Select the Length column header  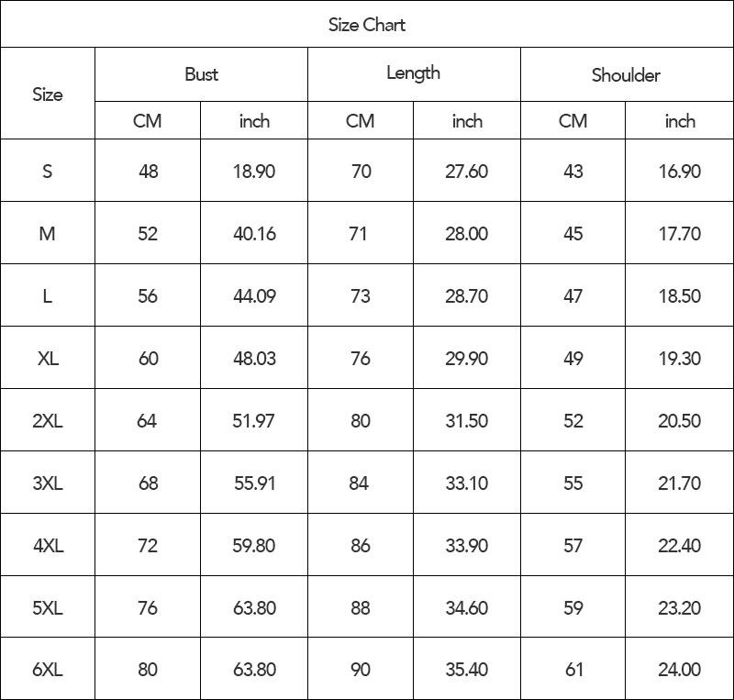pyautogui.click(x=413, y=73)
